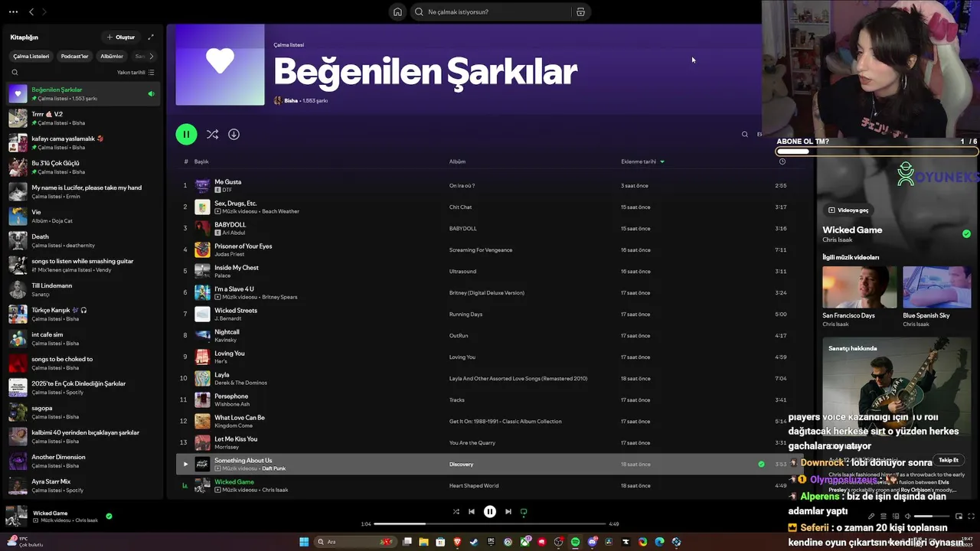
Task: Search inside the liked songs playlist
Action: pyautogui.click(x=744, y=134)
